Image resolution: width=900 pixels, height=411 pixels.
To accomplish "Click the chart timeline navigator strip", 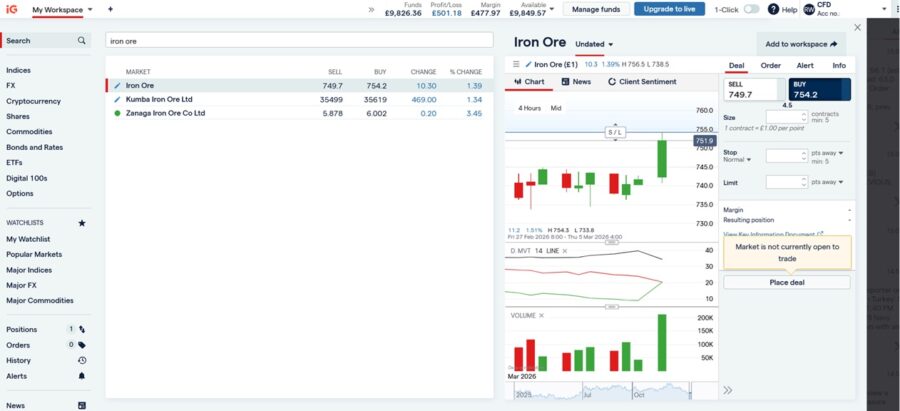I will 611,391.
